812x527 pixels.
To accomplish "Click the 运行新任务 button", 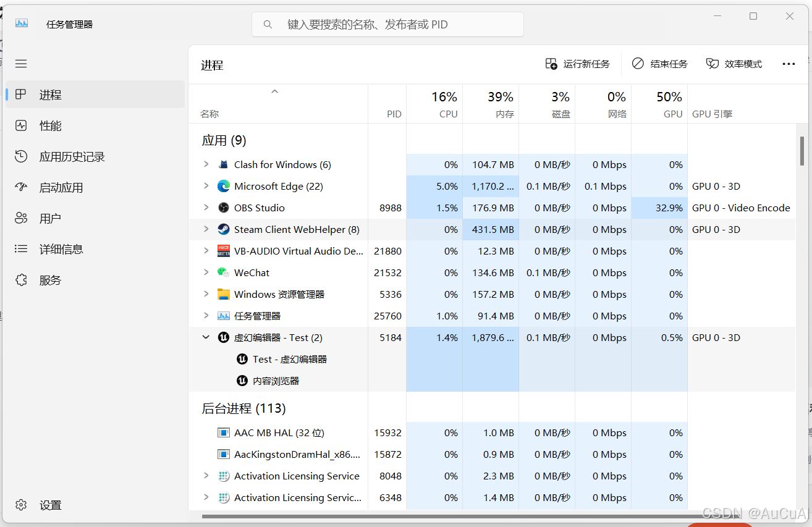I will pos(578,64).
